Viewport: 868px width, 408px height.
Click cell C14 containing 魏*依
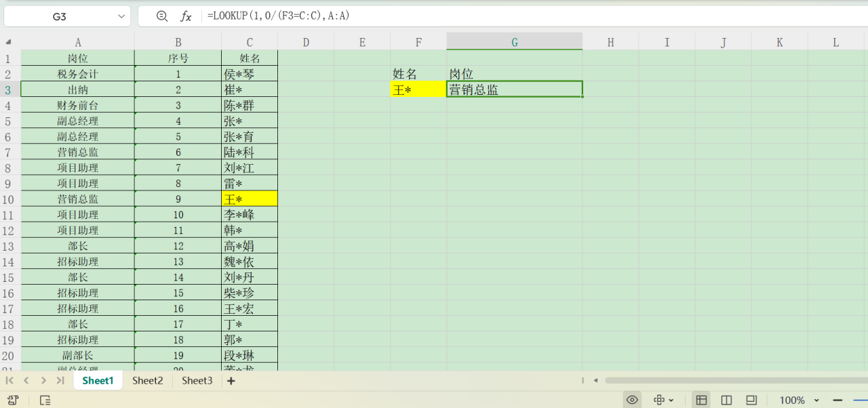[250, 262]
